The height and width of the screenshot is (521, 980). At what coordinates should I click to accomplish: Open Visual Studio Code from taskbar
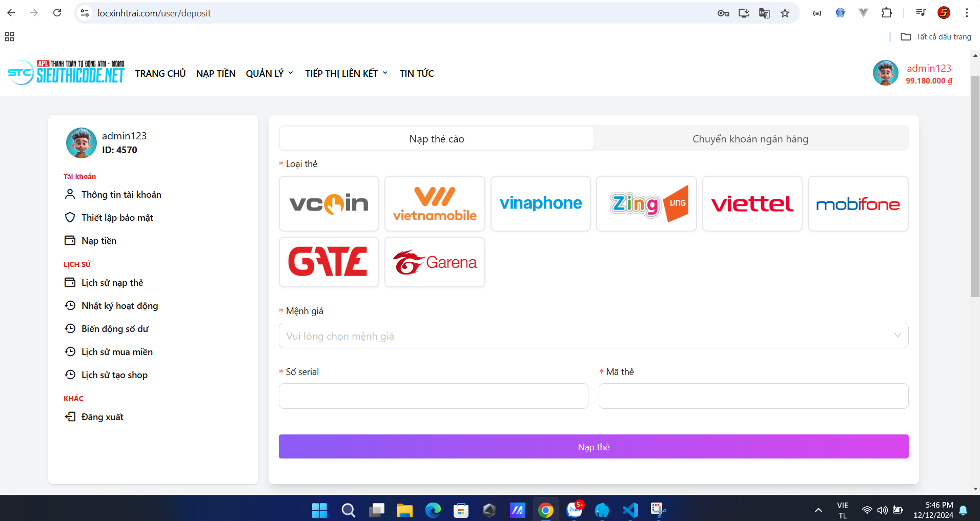630,510
